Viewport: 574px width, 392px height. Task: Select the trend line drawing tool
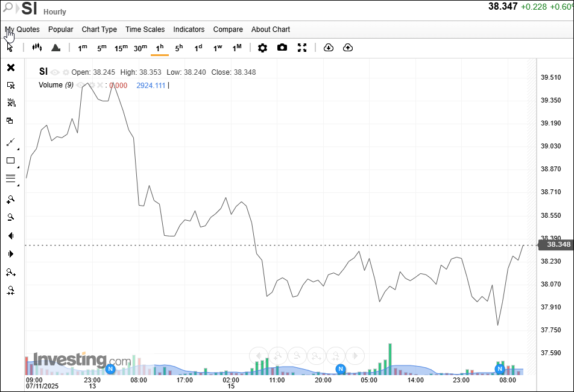(11, 142)
